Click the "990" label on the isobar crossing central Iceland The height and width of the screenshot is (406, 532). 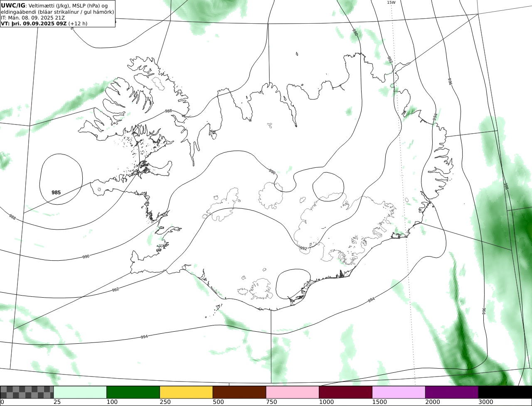(x=272, y=171)
